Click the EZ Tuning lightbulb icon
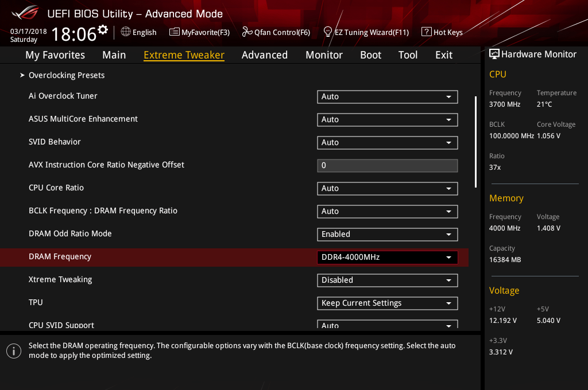Image resolution: width=588 pixels, height=390 pixels. click(x=328, y=32)
